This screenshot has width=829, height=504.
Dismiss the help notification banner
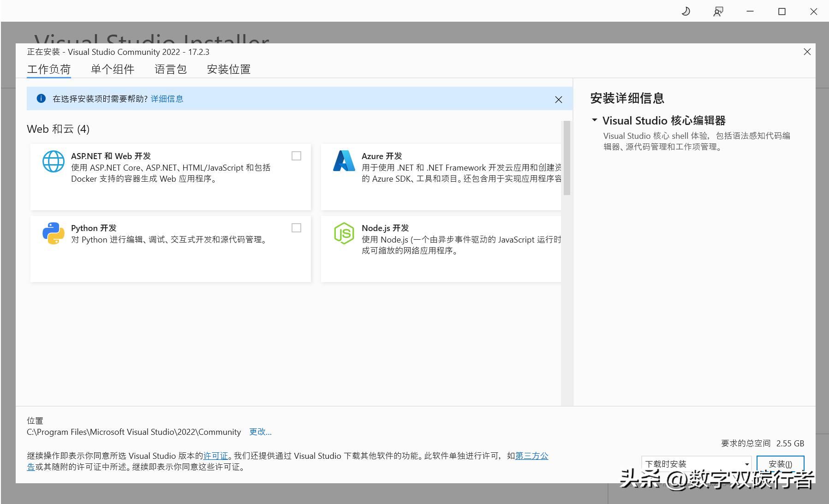click(x=559, y=99)
